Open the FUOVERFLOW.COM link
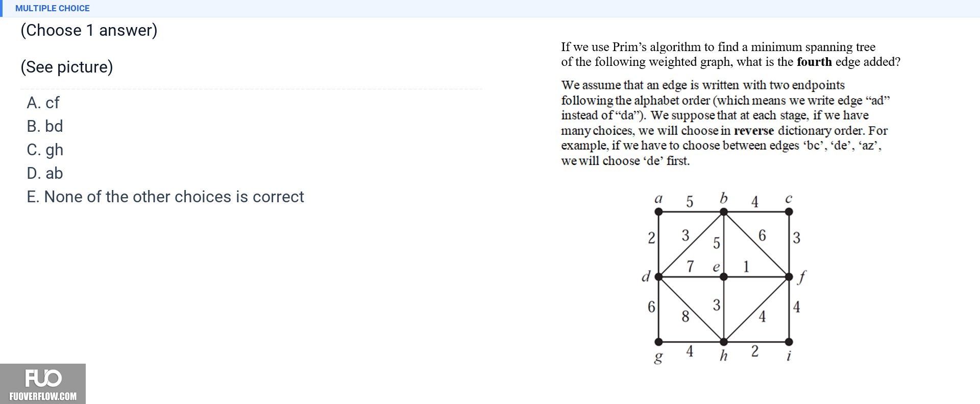 (43, 396)
